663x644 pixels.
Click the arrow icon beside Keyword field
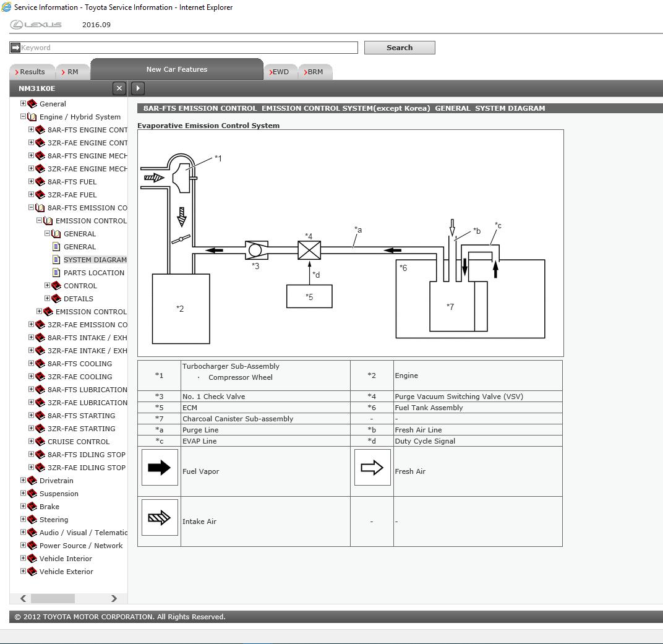point(15,48)
